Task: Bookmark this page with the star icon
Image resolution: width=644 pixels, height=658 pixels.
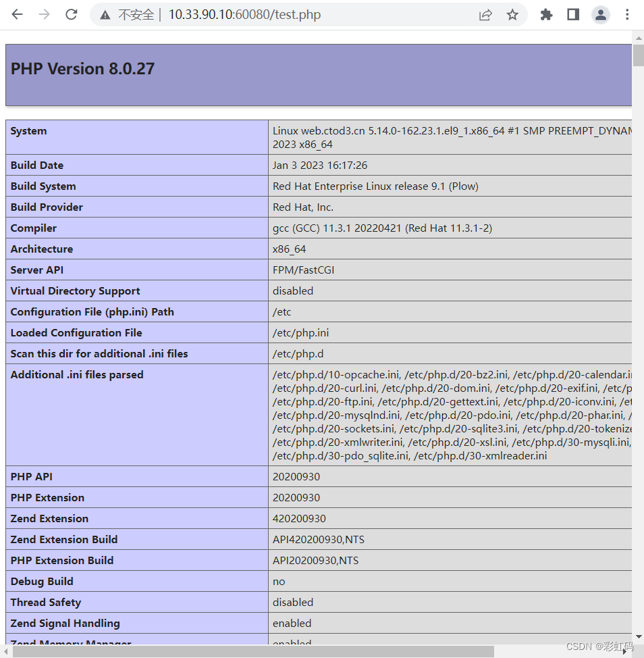Action: coord(512,15)
